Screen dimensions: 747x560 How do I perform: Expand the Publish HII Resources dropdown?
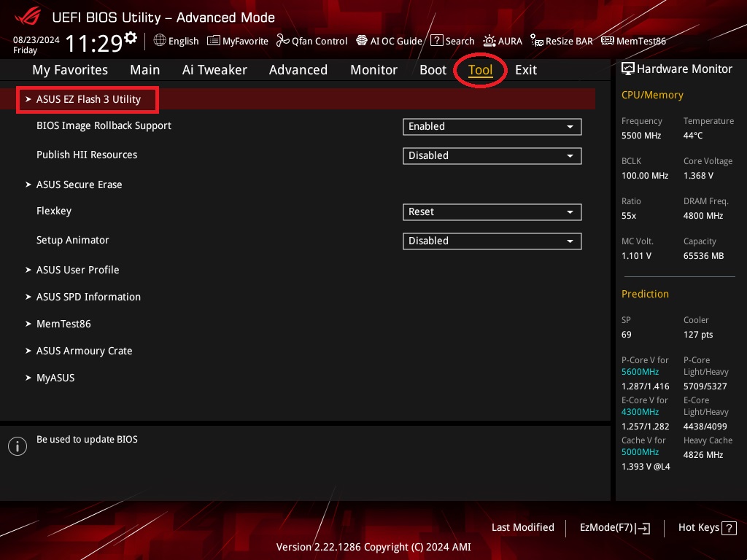coord(492,156)
